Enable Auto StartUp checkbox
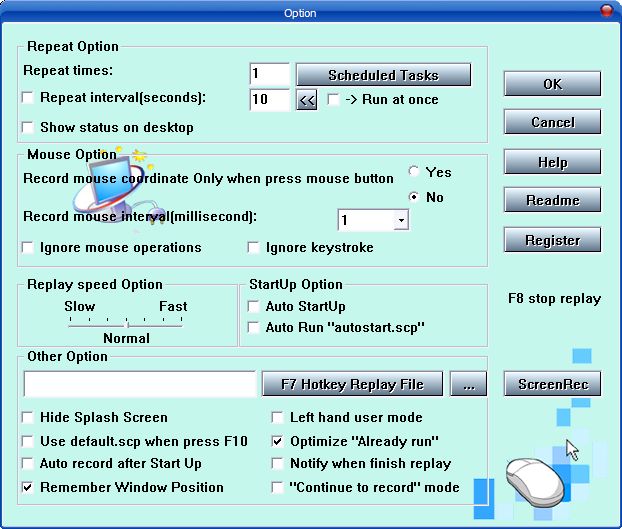This screenshot has height=529, width=622. tap(254, 307)
